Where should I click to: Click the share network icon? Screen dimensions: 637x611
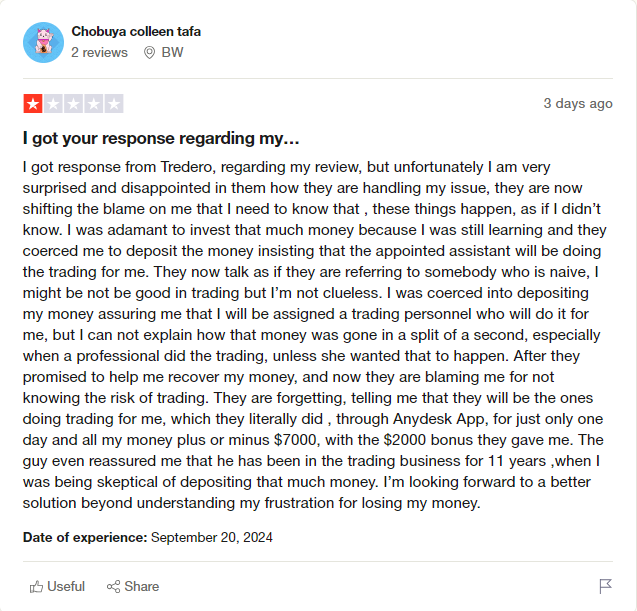(113, 587)
